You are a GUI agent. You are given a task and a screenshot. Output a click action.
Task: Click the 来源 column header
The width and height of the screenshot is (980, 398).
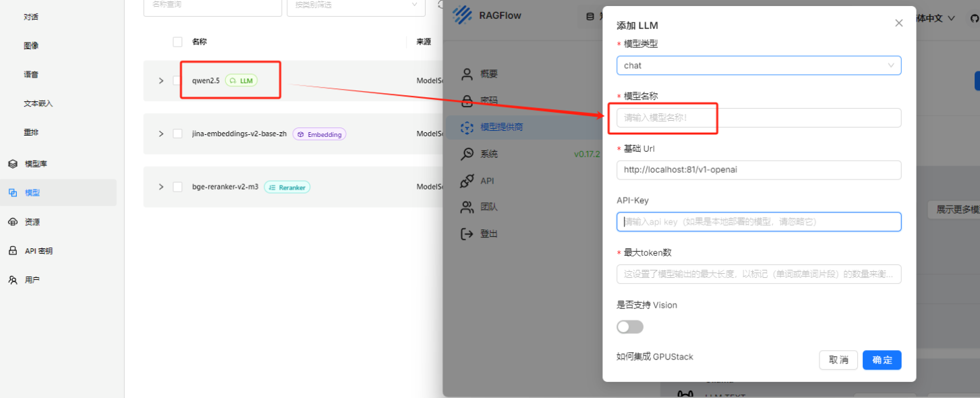[x=424, y=42]
